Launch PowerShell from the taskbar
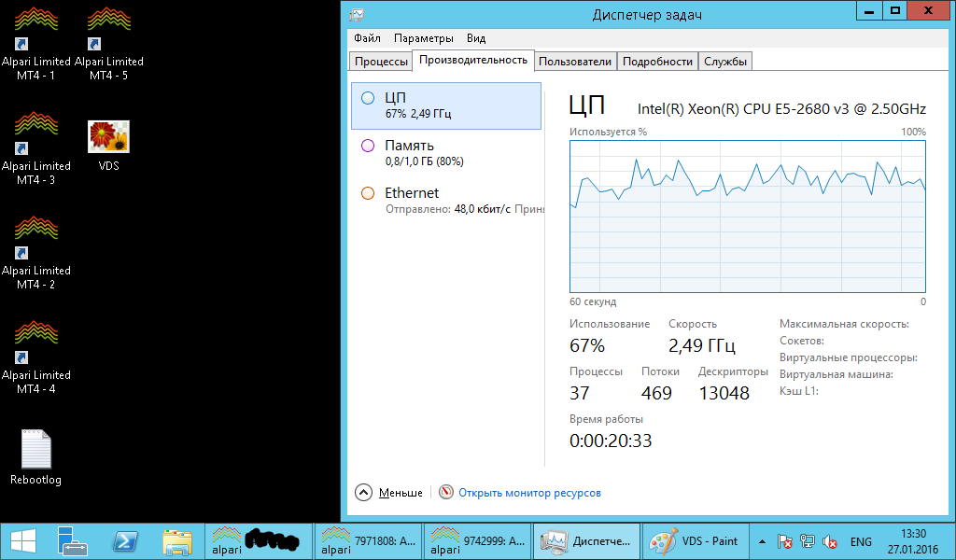 (125, 541)
